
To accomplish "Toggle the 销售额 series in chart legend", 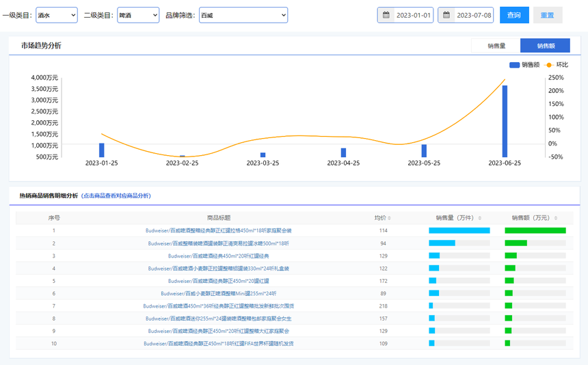I will point(524,65).
